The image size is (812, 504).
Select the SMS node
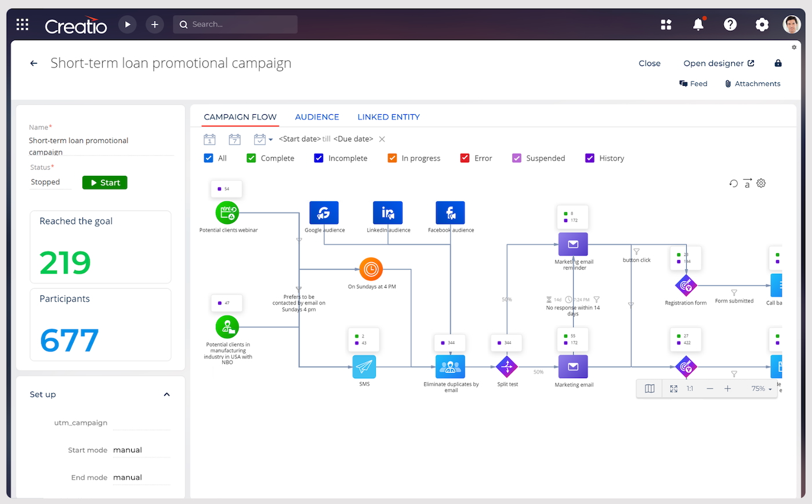[x=364, y=367]
